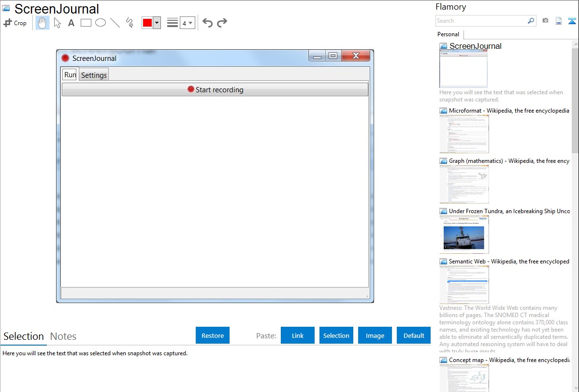The image size is (579, 392).
Task: Redo the last annotation
Action: pos(222,23)
